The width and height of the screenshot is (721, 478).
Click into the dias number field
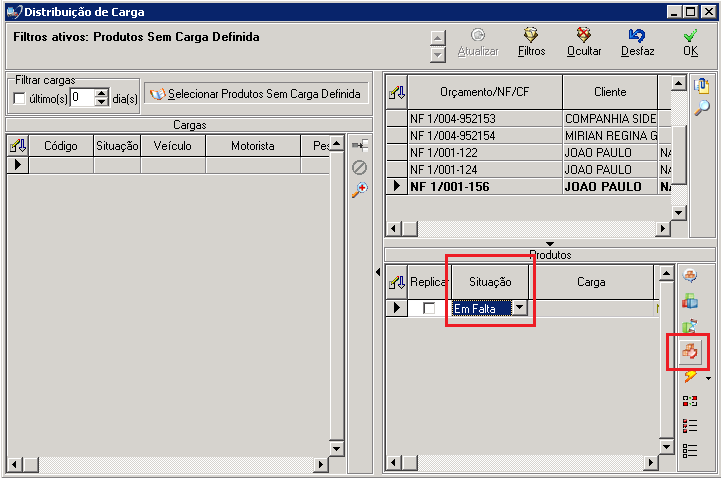(83, 97)
